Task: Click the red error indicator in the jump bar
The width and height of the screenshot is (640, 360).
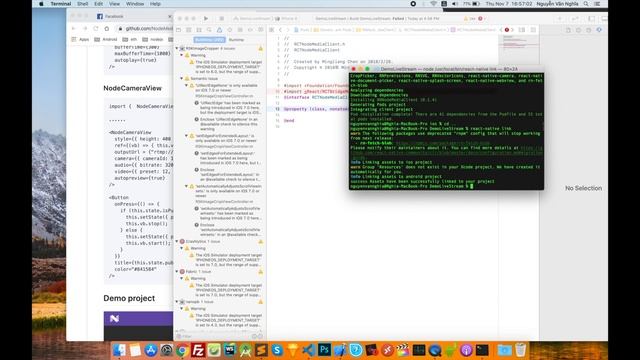Action: pyautogui.click(x=507, y=30)
